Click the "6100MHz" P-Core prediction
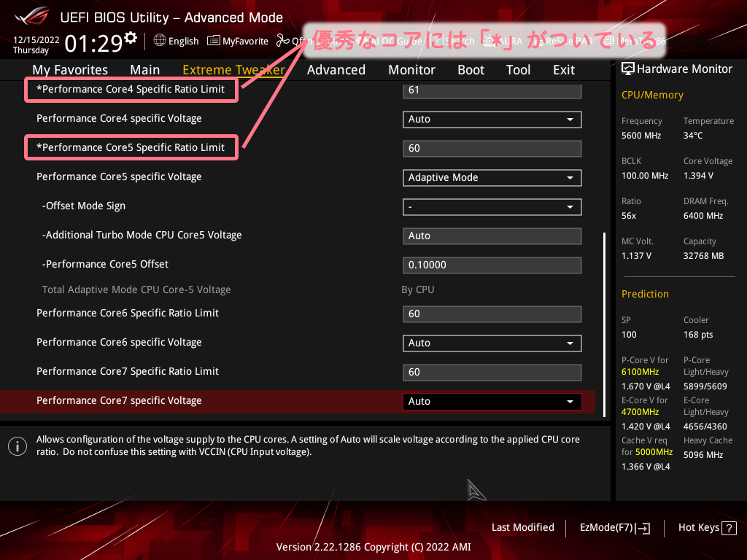 coord(640,371)
